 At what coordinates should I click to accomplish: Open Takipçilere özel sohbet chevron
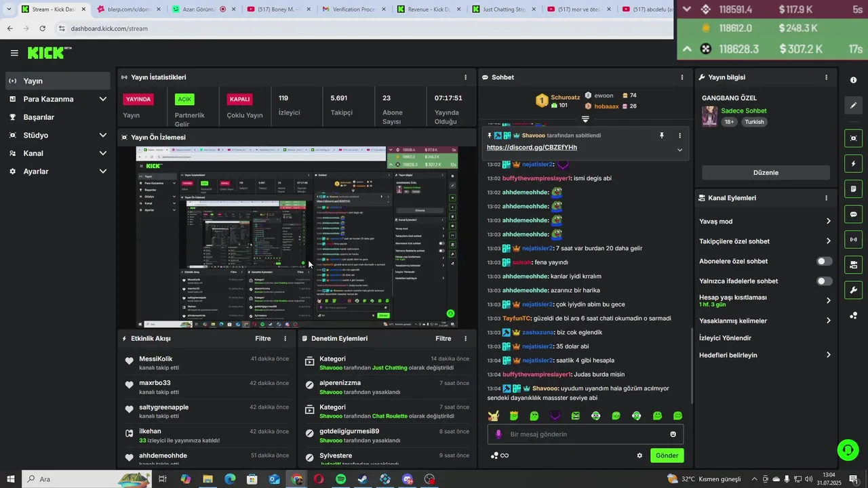(828, 241)
